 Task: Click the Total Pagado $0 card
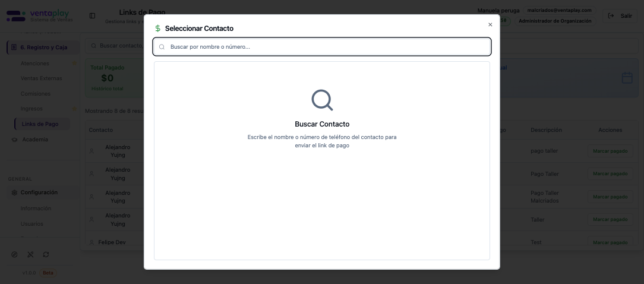[x=114, y=78]
